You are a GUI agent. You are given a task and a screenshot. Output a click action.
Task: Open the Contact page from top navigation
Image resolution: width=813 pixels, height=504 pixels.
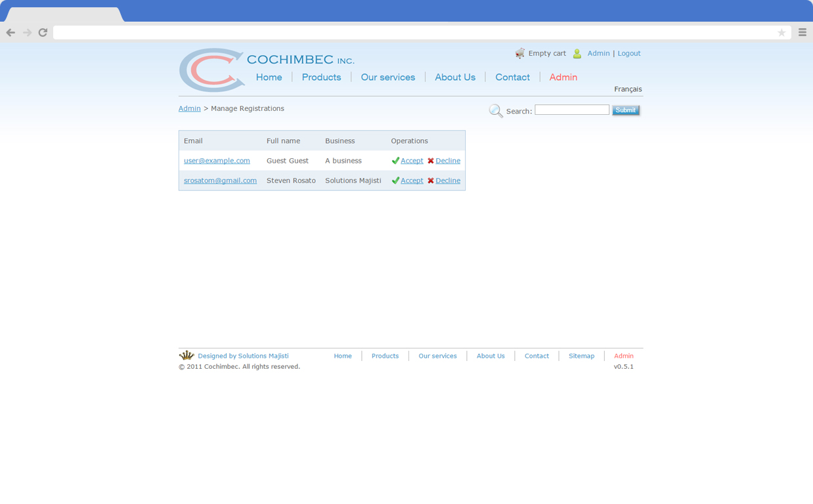[x=512, y=77]
